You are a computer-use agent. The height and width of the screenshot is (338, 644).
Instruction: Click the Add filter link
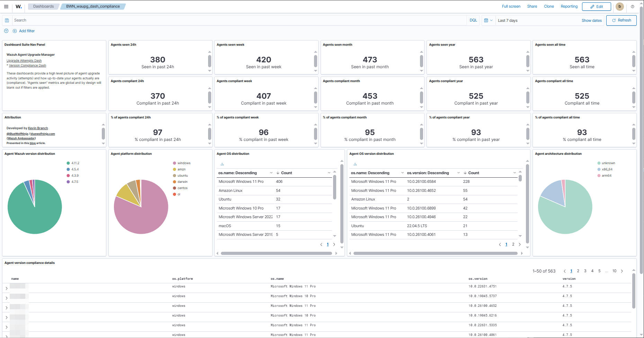27,31
